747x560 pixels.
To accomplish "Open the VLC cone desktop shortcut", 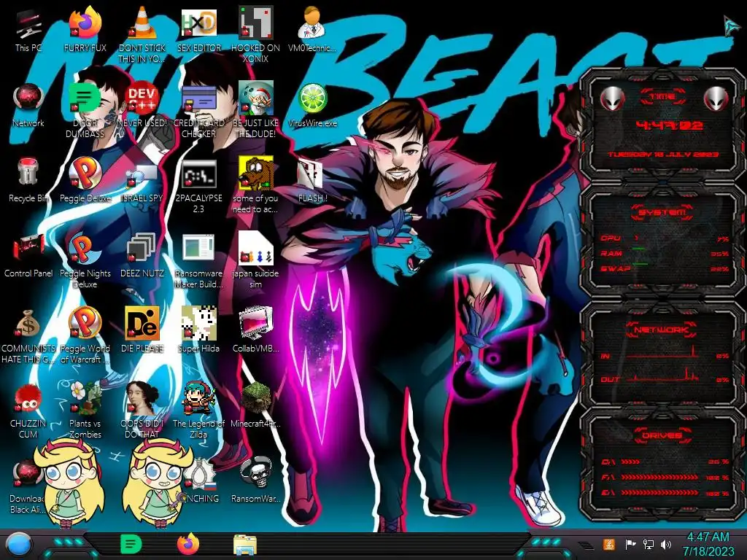I will [142, 34].
